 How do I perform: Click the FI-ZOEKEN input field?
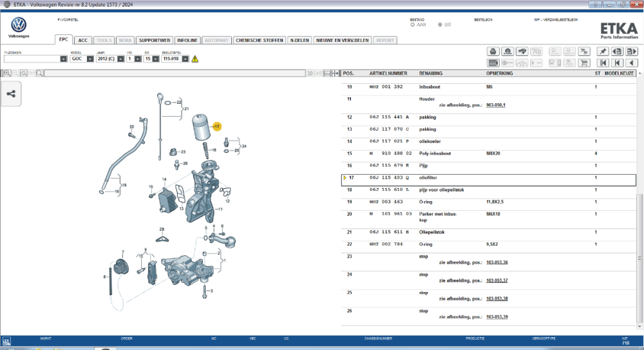coord(32,59)
